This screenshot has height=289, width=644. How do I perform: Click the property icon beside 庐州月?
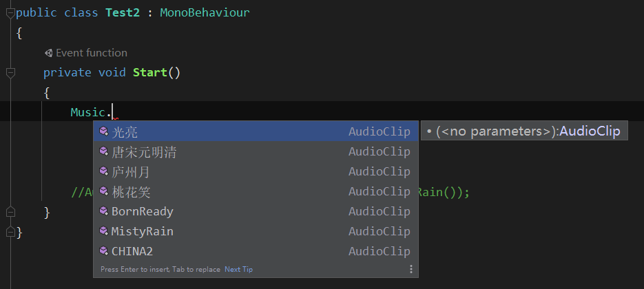pyautogui.click(x=103, y=171)
